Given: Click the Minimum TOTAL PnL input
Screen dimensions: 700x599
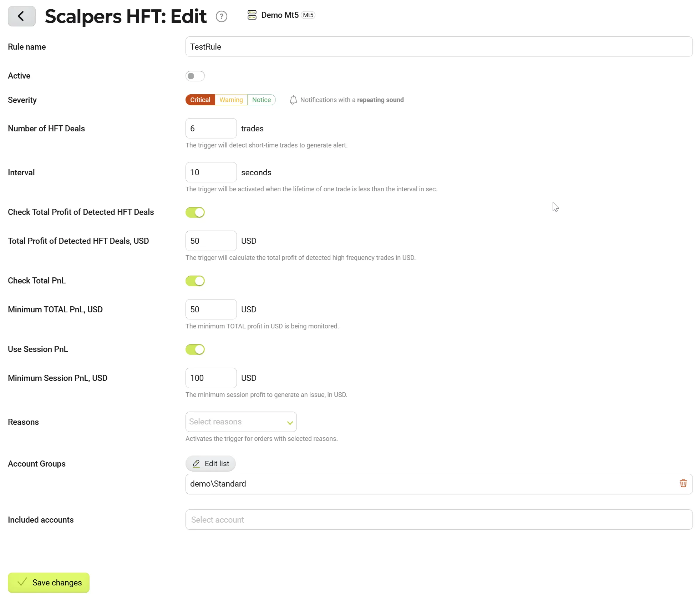Looking at the screenshot, I should click(211, 309).
